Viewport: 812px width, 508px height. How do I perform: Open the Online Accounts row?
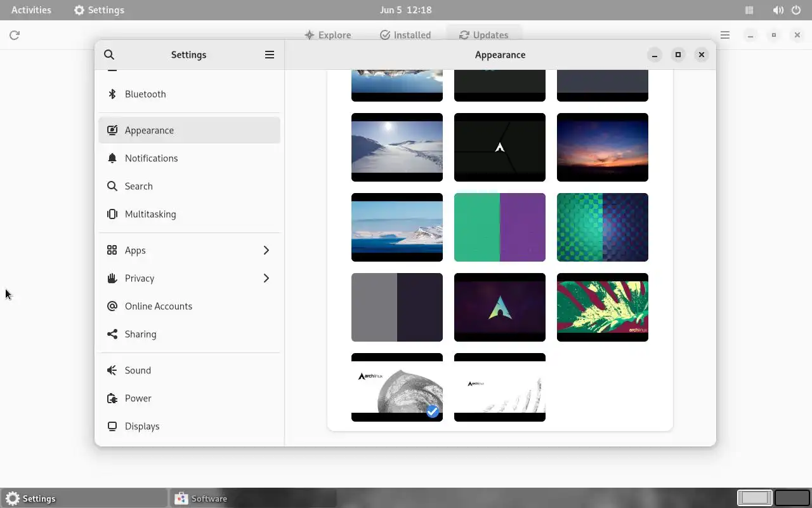189,306
